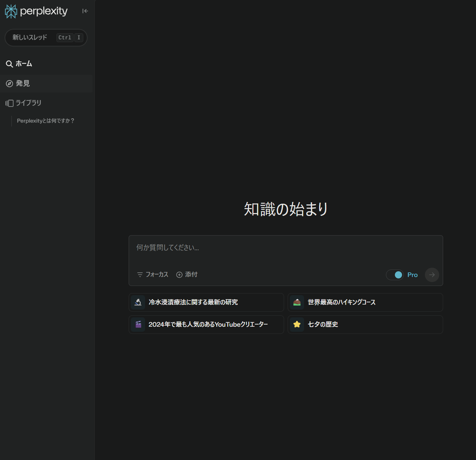Select suggestion 2024年で最も人気のあるYouTubeクリエーター

(206, 325)
